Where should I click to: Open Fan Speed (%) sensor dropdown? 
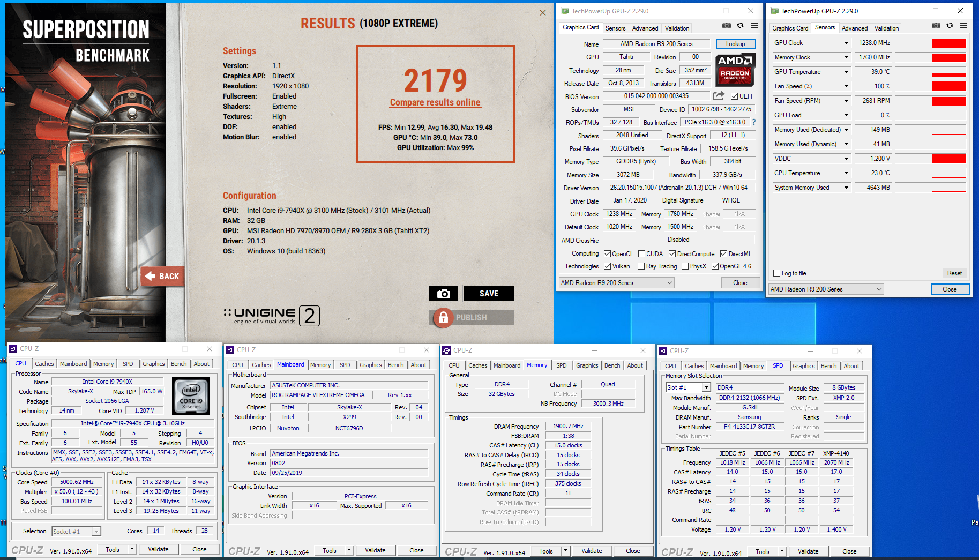point(847,86)
